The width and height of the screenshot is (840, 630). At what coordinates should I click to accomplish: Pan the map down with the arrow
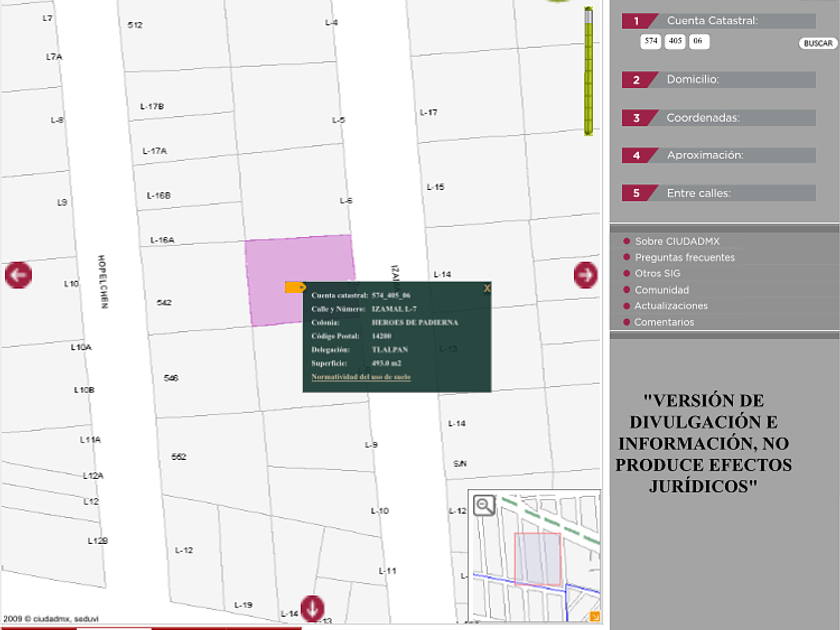tap(313, 607)
